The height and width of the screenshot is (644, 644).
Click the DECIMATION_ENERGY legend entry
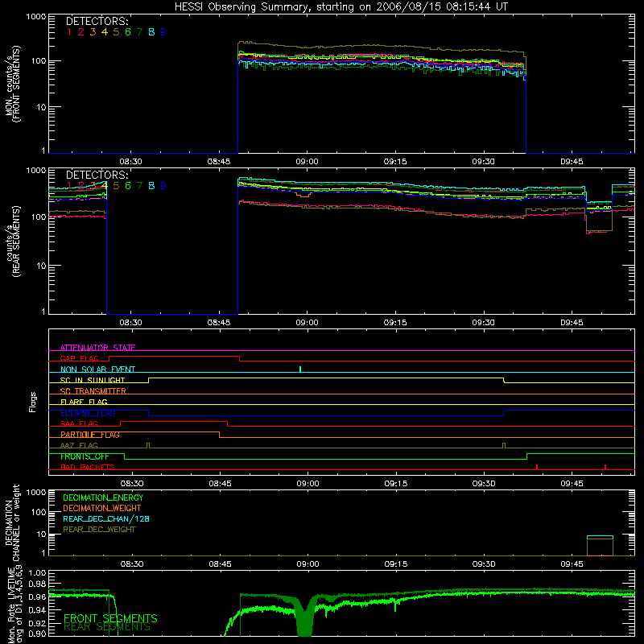103,497
